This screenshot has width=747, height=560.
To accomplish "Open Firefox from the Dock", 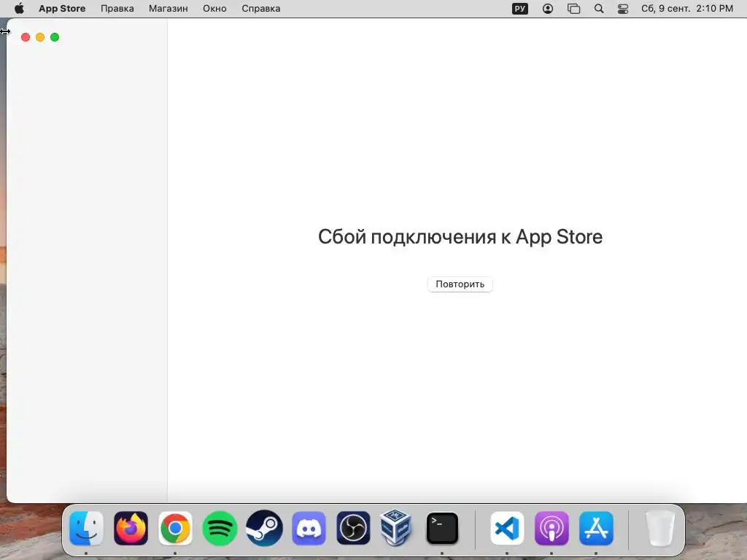I will point(131,528).
